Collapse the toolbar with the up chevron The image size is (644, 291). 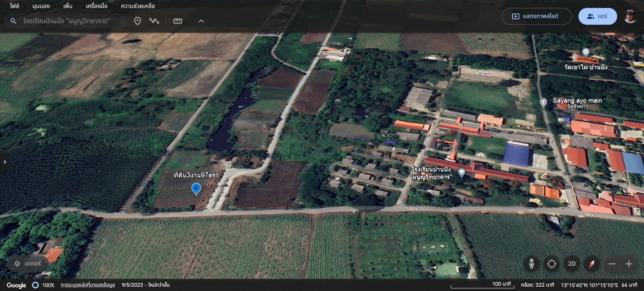(x=201, y=21)
